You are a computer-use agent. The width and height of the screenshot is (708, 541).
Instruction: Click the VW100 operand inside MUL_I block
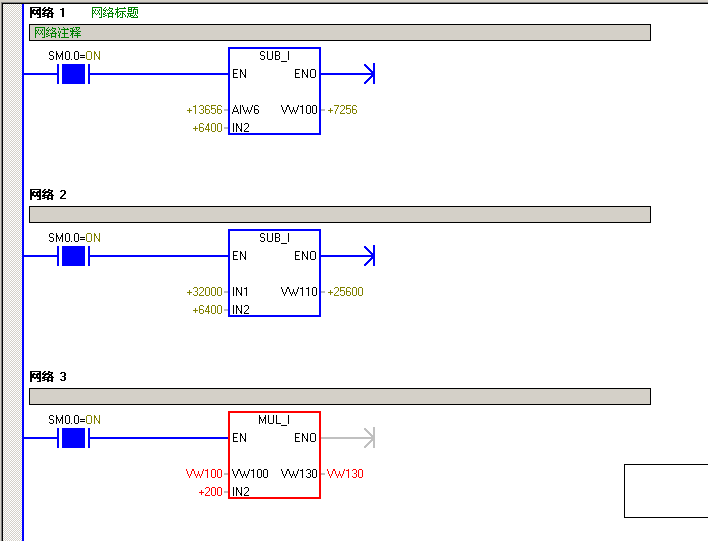click(250, 474)
